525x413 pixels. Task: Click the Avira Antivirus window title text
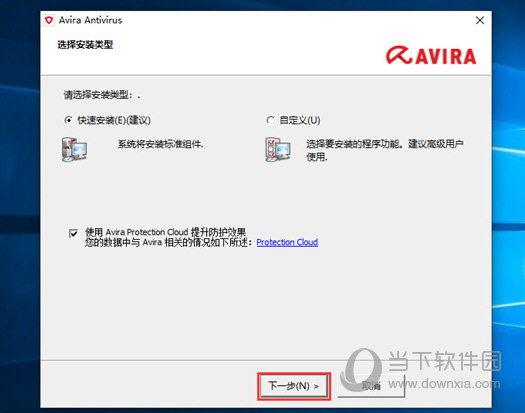pos(90,20)
